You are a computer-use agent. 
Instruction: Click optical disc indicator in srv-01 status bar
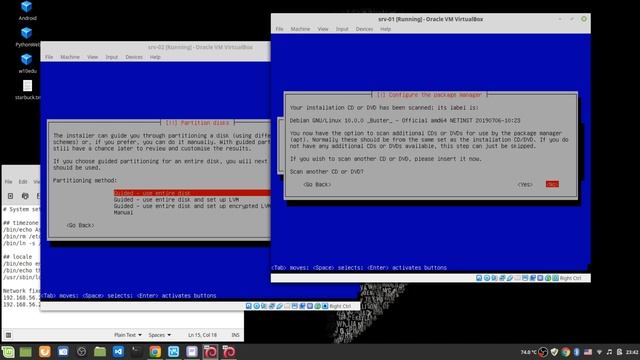[x=487, y=278]
